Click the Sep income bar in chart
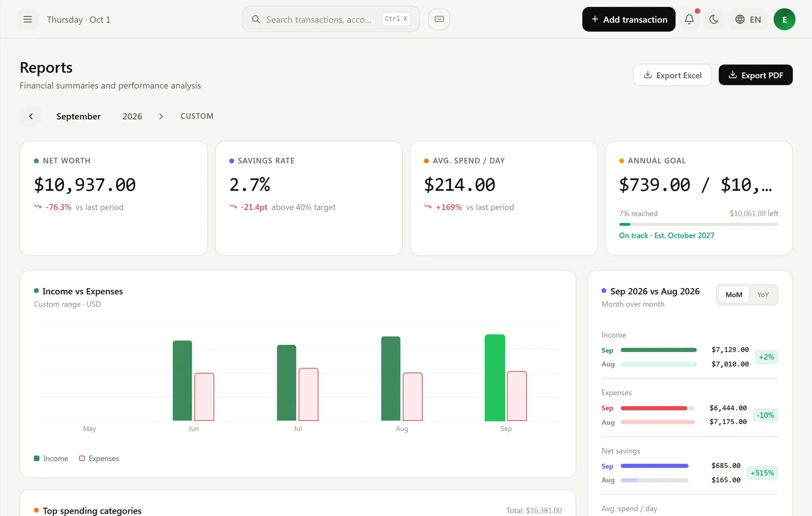The height and width of the screenshot is (516, 812). pyautogui.click(x=495, y=377)
